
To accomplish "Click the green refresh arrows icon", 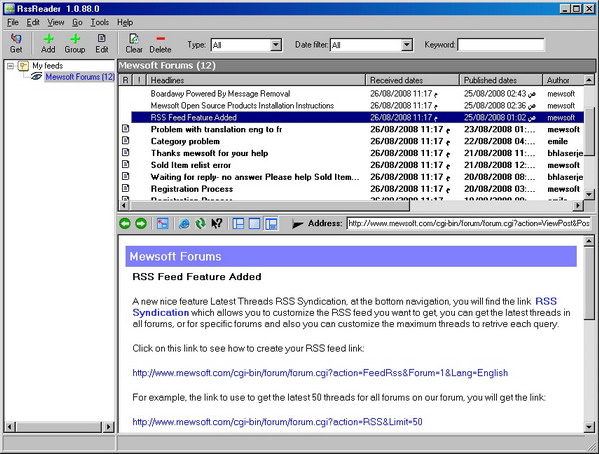I will point(200,224).
